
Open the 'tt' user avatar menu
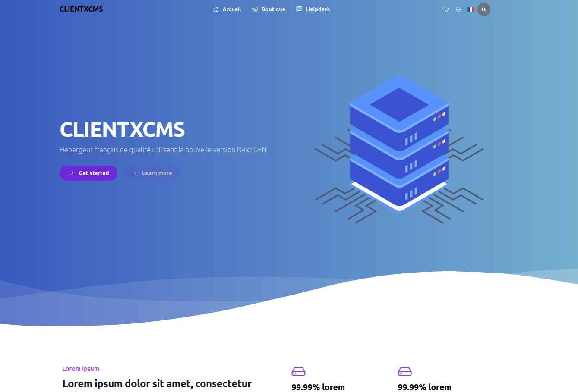pos(484,9)
